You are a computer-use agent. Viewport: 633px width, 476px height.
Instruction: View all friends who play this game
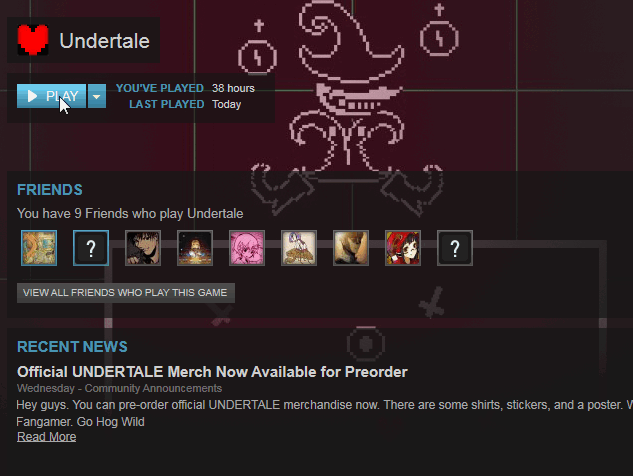pyautogui.click(x=126, y=293)
